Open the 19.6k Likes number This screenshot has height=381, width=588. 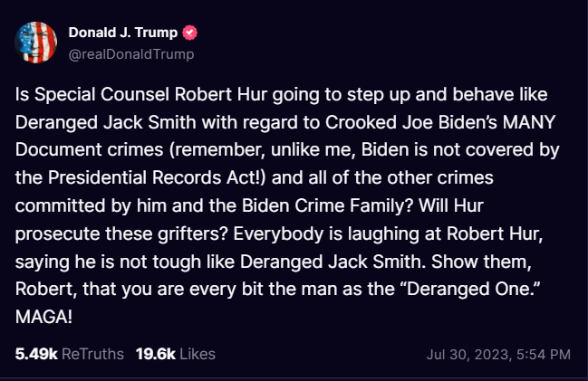click(x=155, y=354)
